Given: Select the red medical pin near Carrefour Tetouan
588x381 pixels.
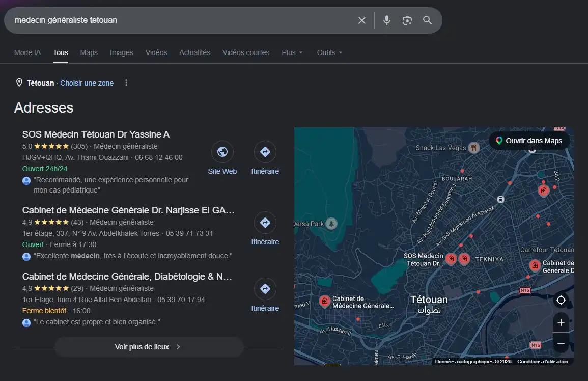Looking at the screenshot, I should point(535,265).
